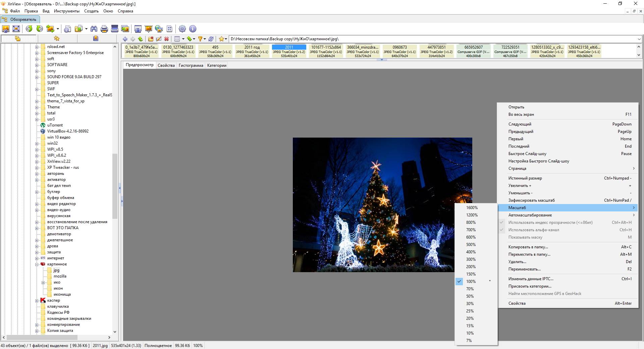Click the blue info about icon
Image resolution: width=644 pixels, height=349 pixels.
coord(193,29)
